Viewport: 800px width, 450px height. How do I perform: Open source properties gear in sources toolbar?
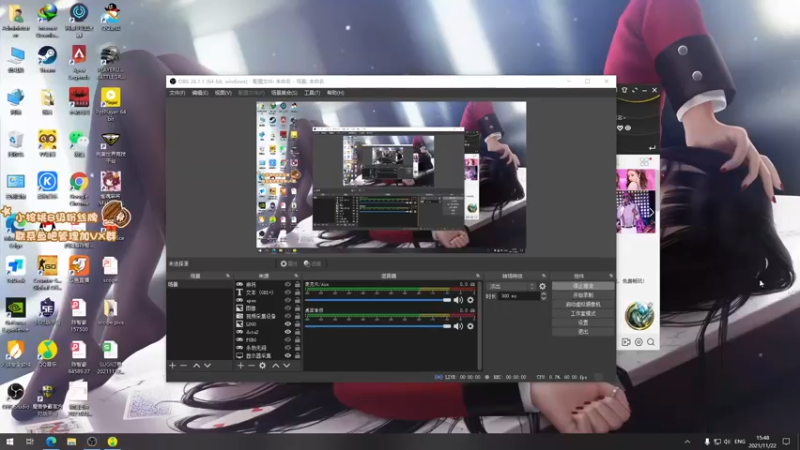pos(262,365)
